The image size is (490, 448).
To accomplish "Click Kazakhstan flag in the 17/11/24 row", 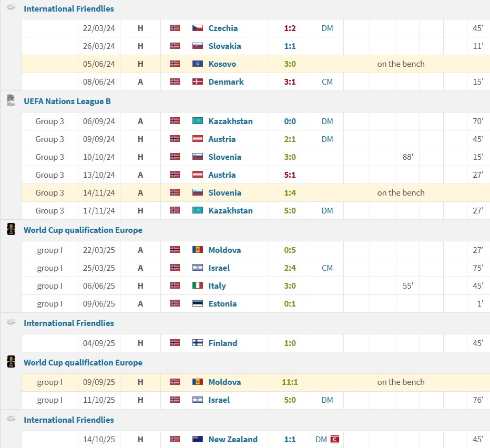I will 198,210.
